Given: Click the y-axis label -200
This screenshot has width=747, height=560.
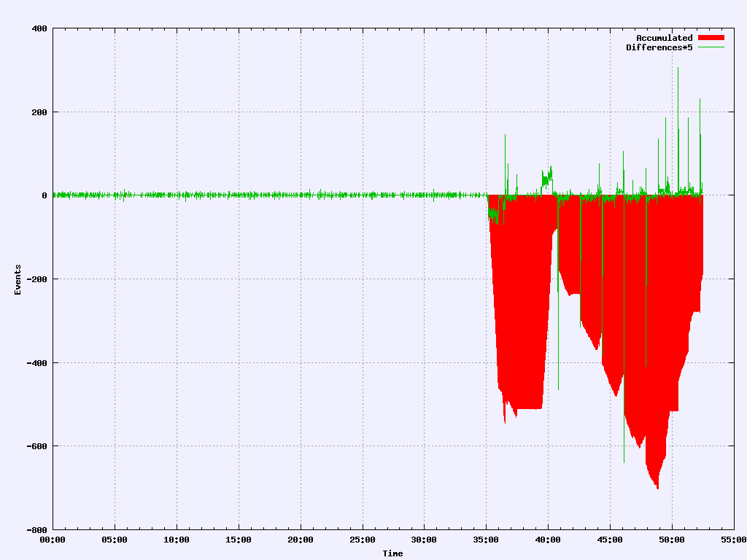Looking at the screenshot, I should click(36, 279).
